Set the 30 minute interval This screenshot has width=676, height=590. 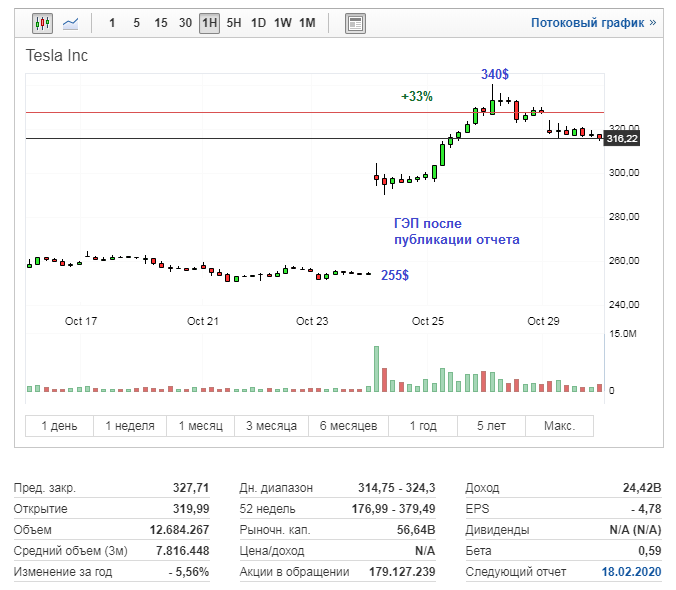tap(185, 23)
